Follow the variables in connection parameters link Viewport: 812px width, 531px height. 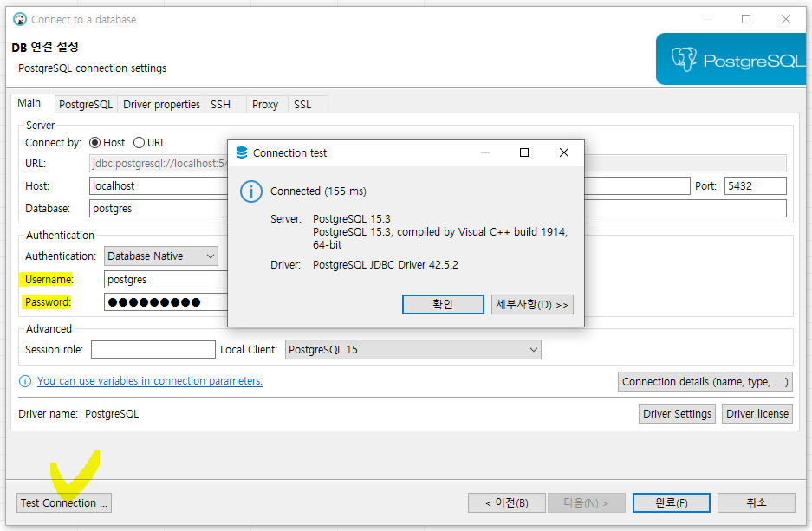click(x=150, y=381)
